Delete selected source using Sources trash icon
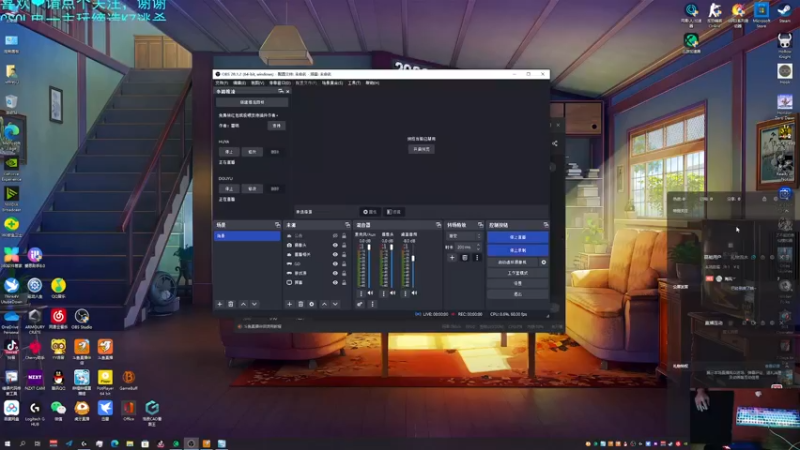 click(x=301, y=304)
